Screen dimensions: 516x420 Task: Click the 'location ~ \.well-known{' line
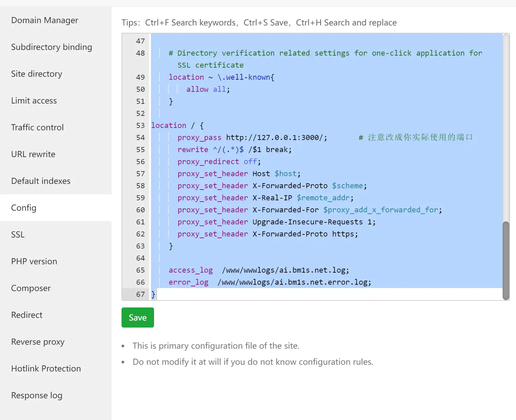(221, 77)
